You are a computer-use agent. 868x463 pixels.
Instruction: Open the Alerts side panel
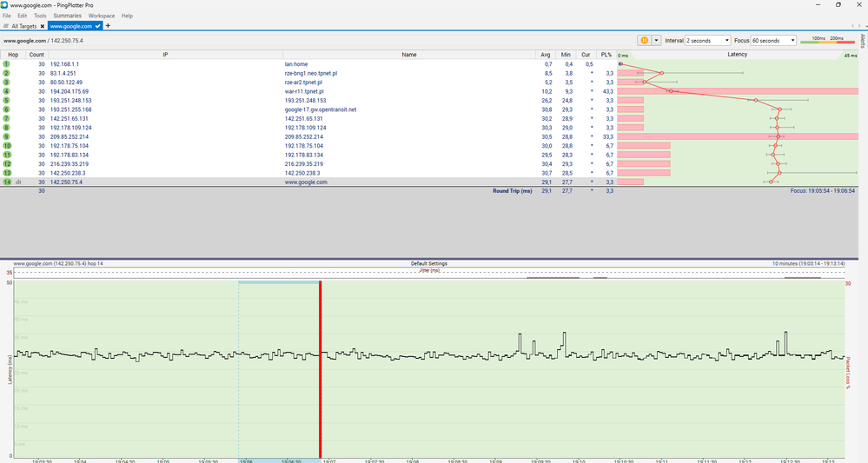pos(862,41)
